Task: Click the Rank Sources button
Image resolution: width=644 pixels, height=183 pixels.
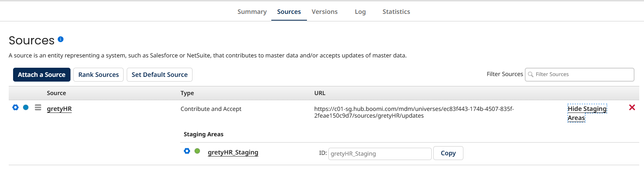Action: pyautogui.click(x=99, y=74)
